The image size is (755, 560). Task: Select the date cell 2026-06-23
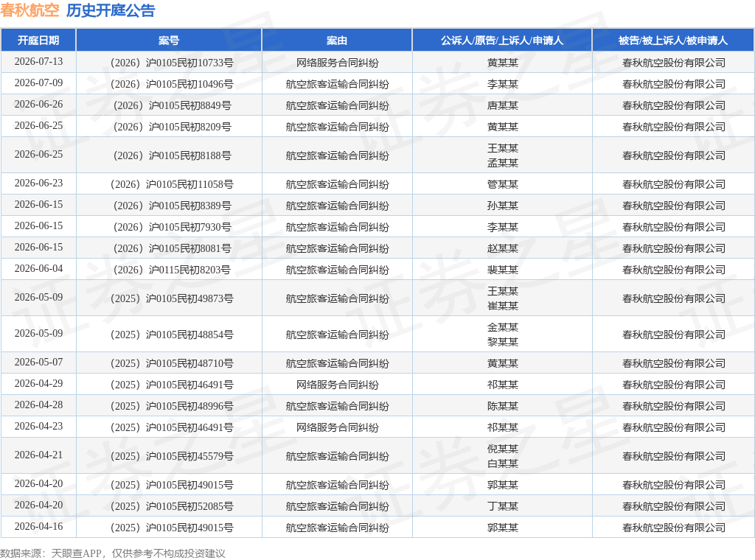point(38,183)
